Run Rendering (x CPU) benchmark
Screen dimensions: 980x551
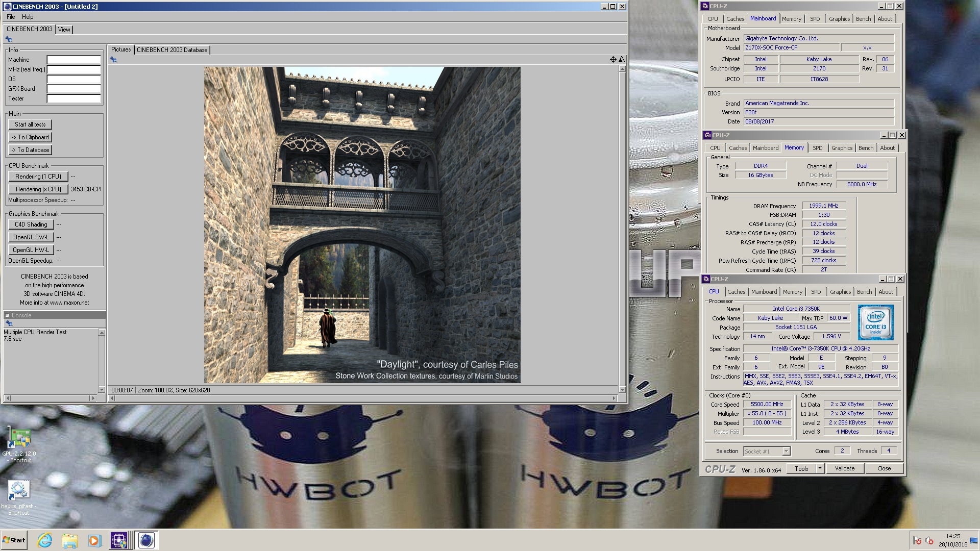38,189
